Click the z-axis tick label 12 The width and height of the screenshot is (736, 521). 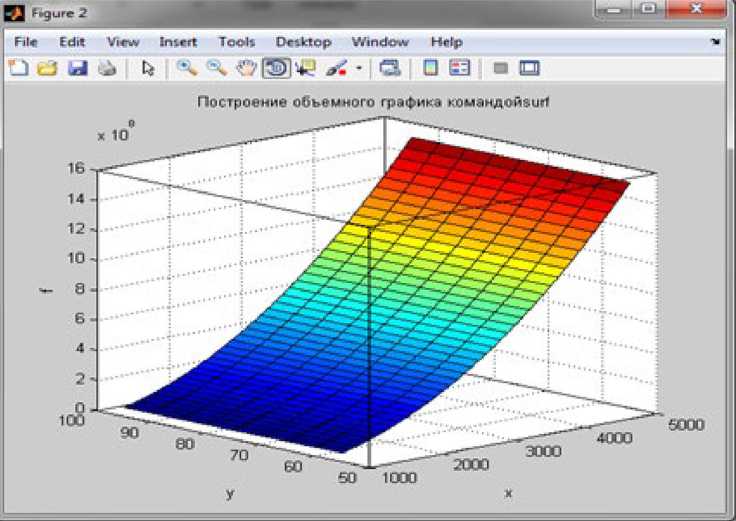[x=77, y=229]
